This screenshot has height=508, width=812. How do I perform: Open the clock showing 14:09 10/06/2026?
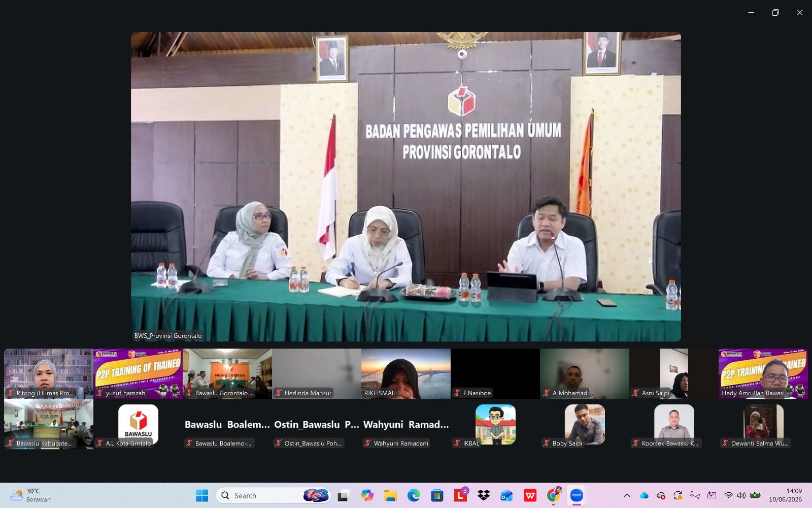(785, 495)
